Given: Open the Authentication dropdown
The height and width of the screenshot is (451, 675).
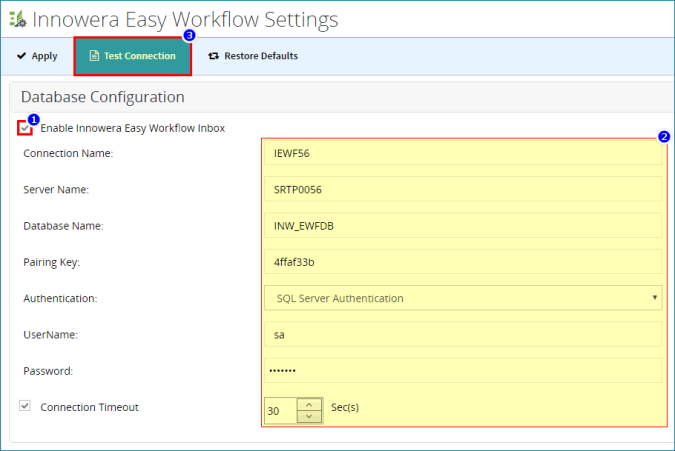Looking at the screenshot, I should click(463, 298).
